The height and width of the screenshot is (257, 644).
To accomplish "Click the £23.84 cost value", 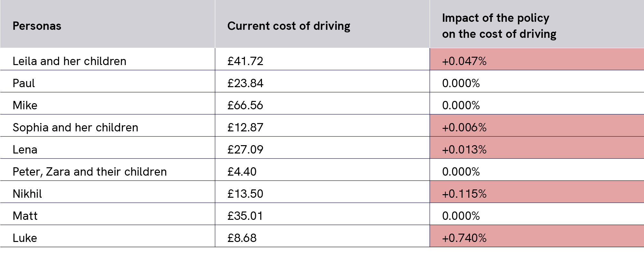I will point(245,83).
